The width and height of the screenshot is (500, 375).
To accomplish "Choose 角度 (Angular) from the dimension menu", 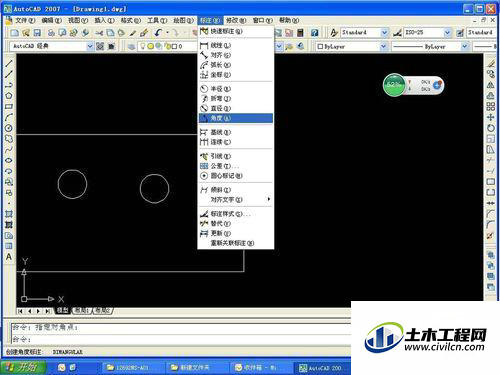I will click(236, 118).
